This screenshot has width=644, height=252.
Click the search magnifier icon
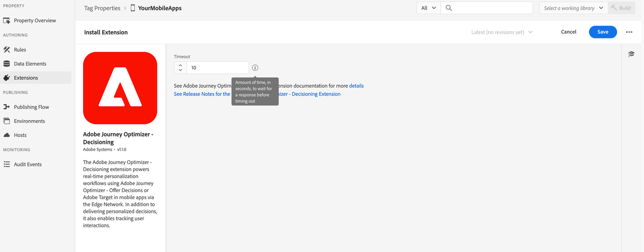coord(449,8)
